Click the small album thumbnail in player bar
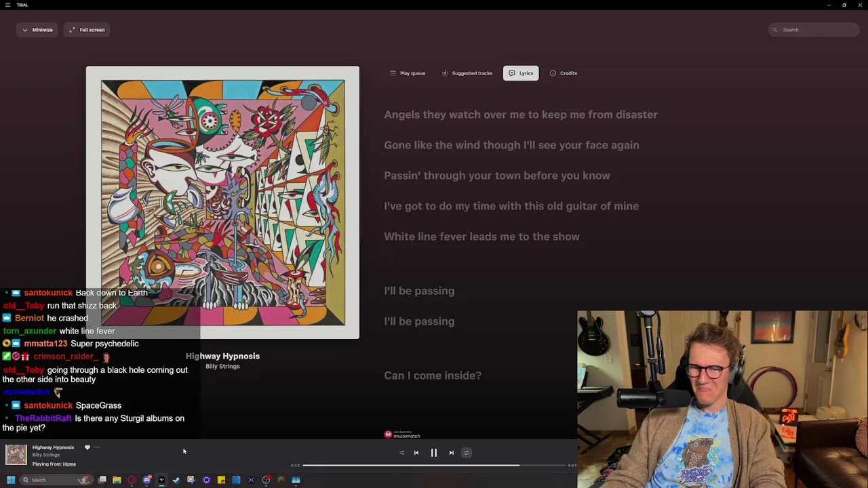 (16, 455)
